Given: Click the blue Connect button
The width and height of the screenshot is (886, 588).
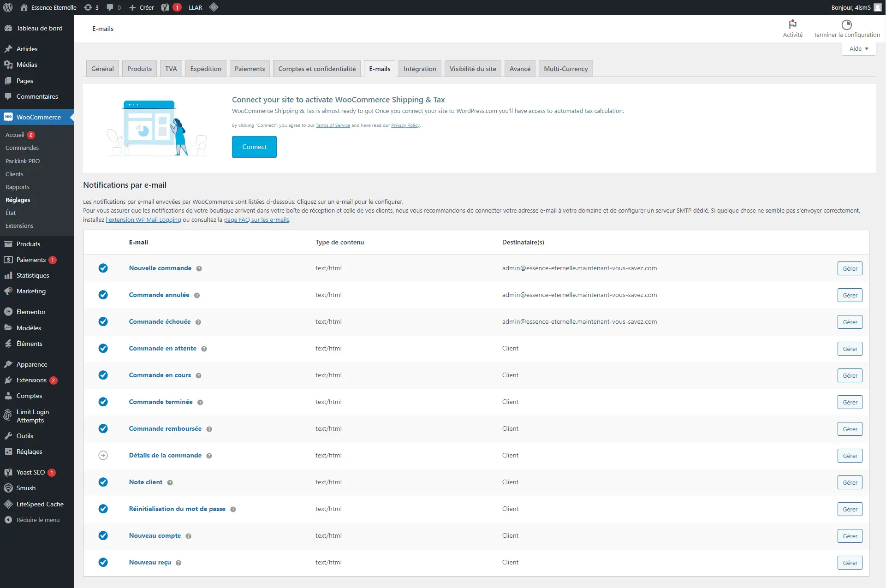Looking at the screenshot, I should click(x=254, y=147).
